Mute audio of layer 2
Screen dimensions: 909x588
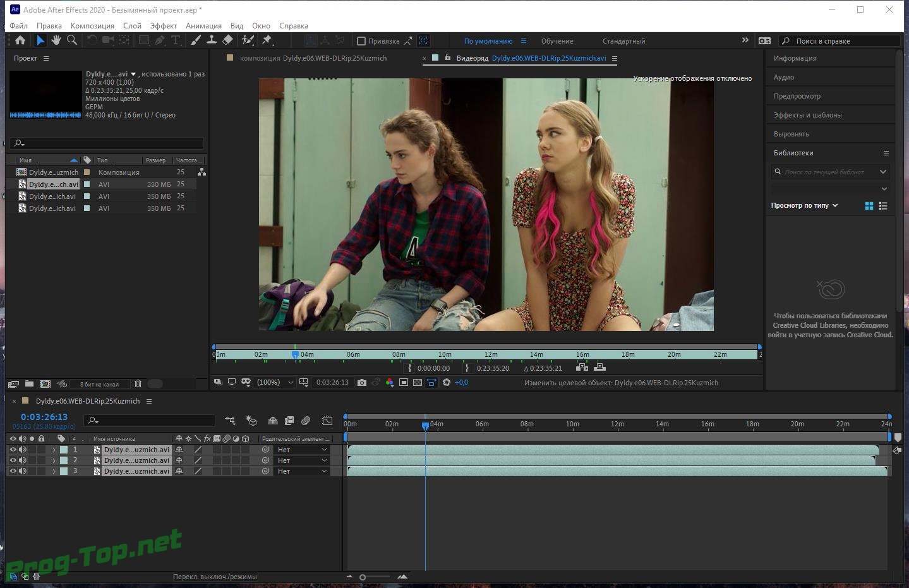[x=23, y=460]
